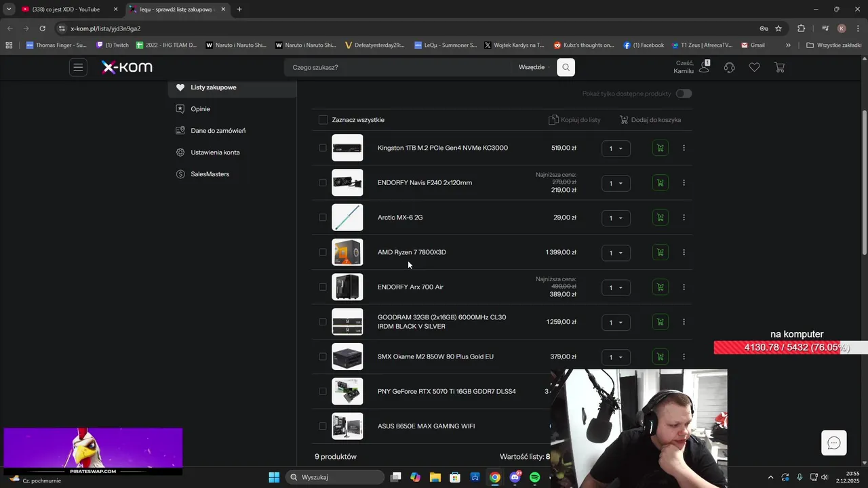Open Discord from the taskbar
The height and width of the screenshot is (488, 868).
(x=515, y=477)
